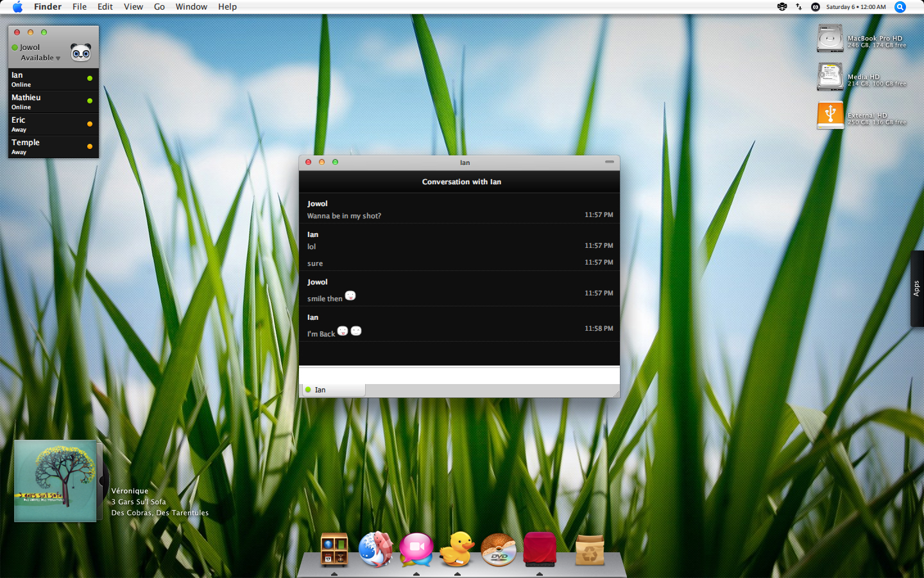Click album name Des Cobras, Des Tarentules
The width and height of the screenshot is (924, 578).
coord(160,512)
